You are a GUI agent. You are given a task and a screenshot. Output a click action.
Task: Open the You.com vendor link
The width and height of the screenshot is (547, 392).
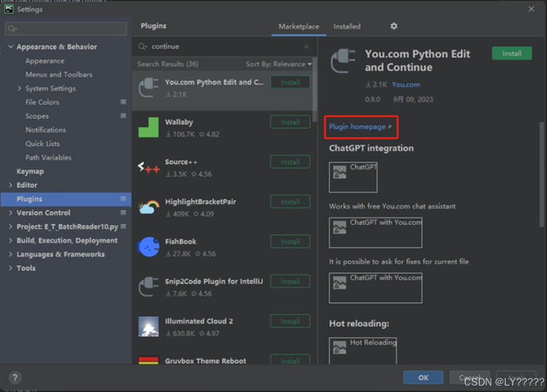coord(406,85)
